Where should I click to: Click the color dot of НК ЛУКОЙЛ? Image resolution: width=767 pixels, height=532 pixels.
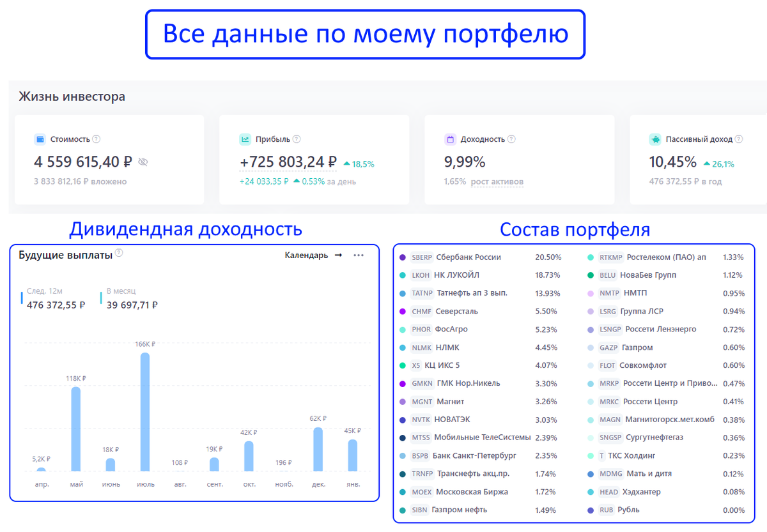[402, 275]
